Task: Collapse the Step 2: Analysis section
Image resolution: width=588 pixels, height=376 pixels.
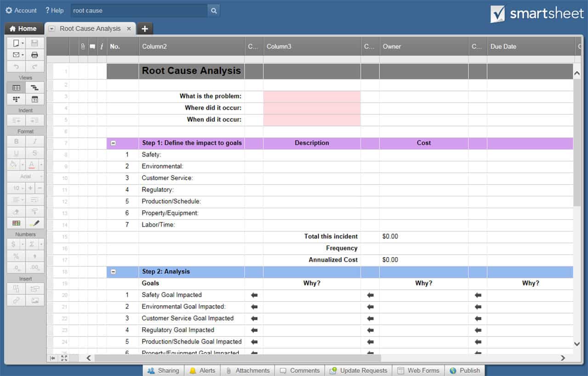Action: pyautogui.click(x=113, y=272)
